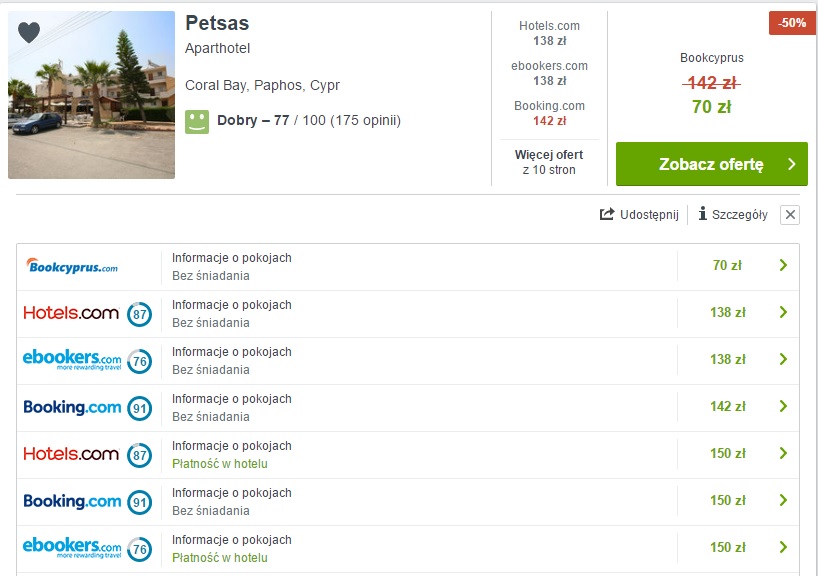Select Hotels.com 138 zł price at top
This screenshot has height=576, width=818.
(549, 33)
